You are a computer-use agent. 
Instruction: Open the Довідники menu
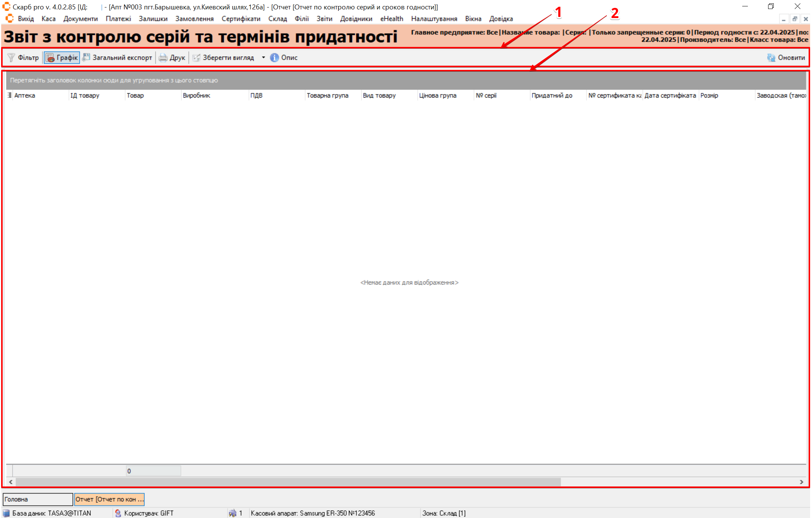click(356, 18)
